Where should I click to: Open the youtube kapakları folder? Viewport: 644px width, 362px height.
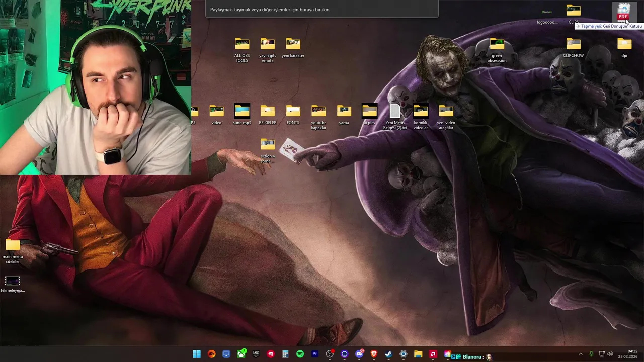[x=318, y=117]
